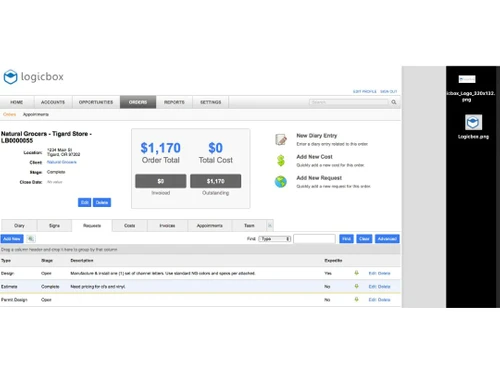Open the Logicbox.png desktop file
Viewport: 500px width, 375px height.
pos(473,127)
